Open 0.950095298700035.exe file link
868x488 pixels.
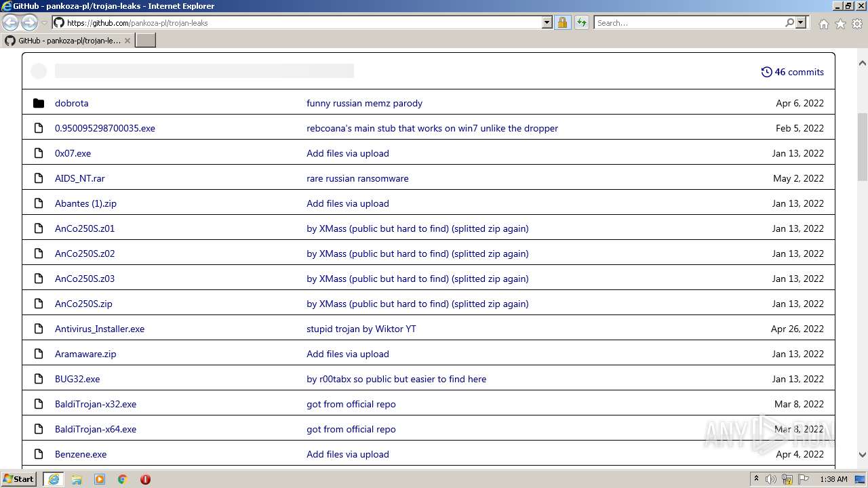click(x=105, y=128)
